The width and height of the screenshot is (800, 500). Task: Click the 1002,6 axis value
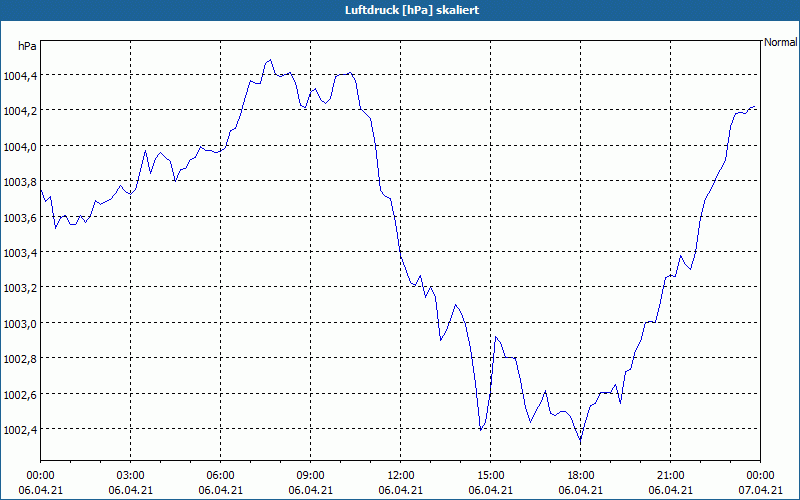pyautogui.click(x=20, y=395)
